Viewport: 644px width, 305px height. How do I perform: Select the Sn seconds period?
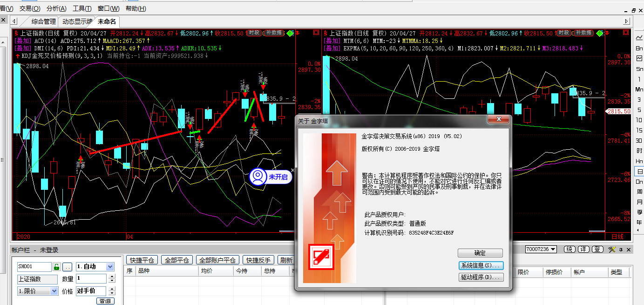pos(639,69)
